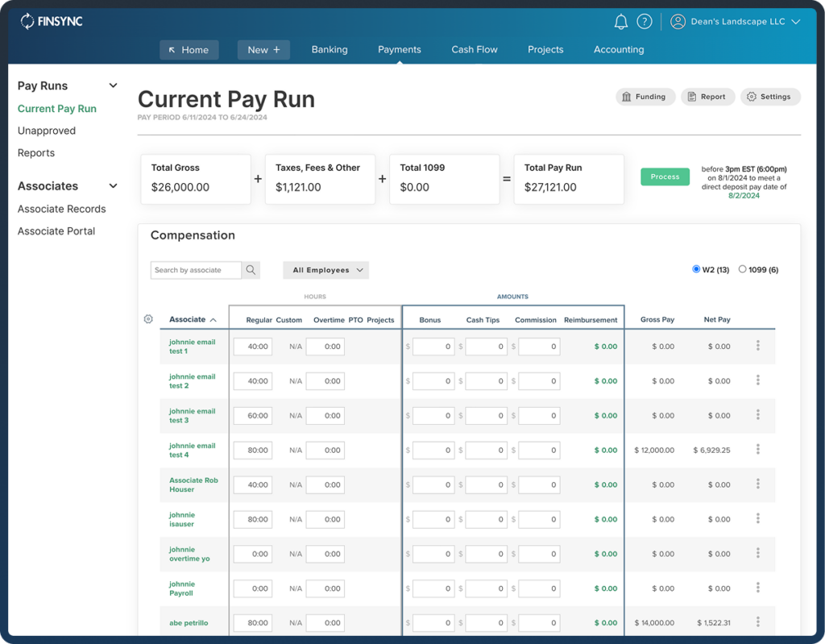
Task: Open the Funding button
Action: (645, 97)
